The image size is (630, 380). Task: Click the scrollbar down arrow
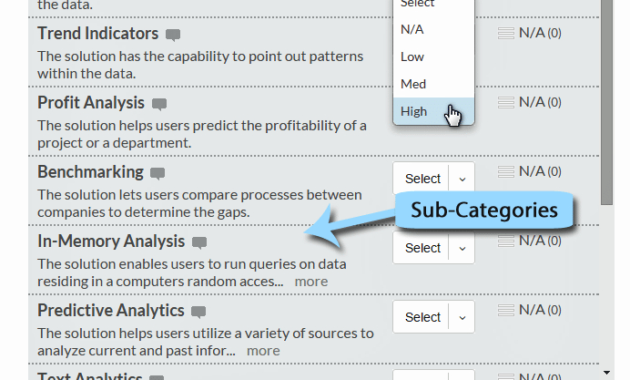click(x=607, y=374)
